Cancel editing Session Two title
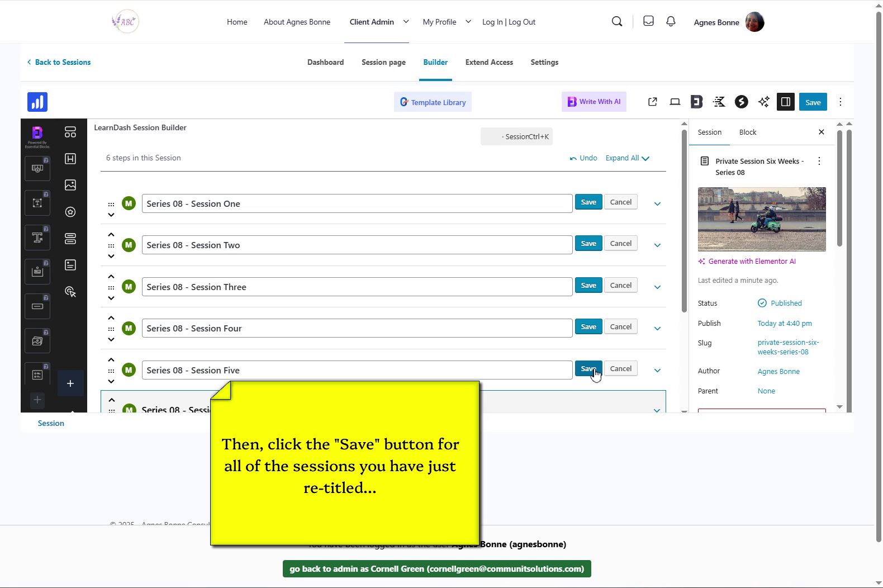 (x=620, y=244)
